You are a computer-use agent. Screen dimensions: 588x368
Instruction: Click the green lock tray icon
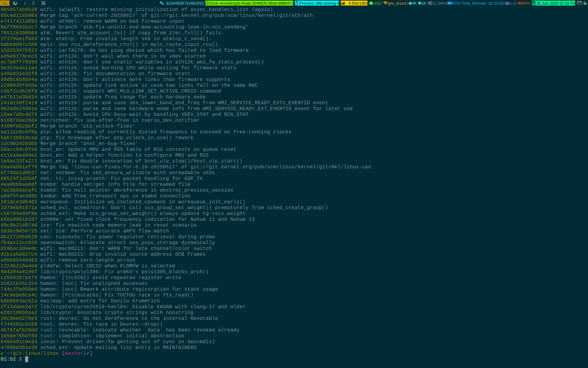point(585,3)
